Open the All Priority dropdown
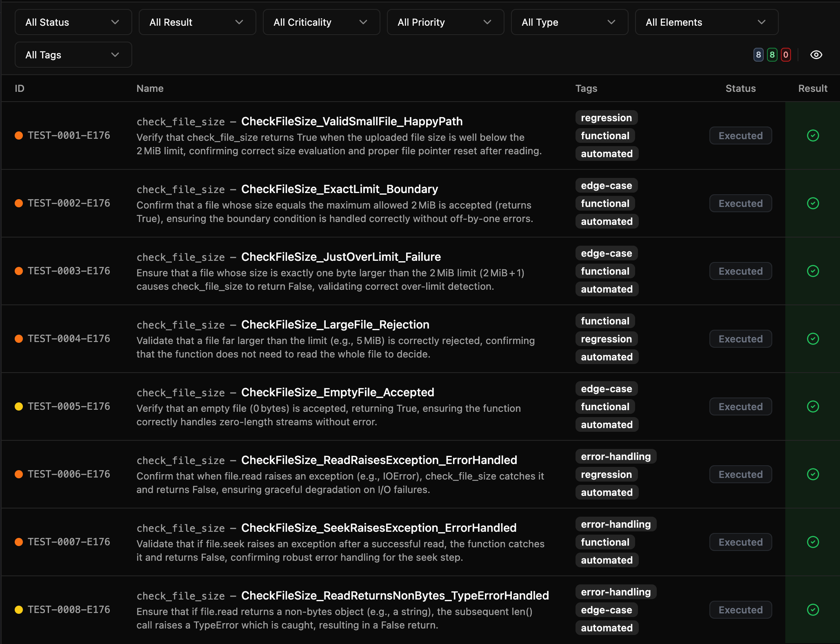 (x=446, y=22)
